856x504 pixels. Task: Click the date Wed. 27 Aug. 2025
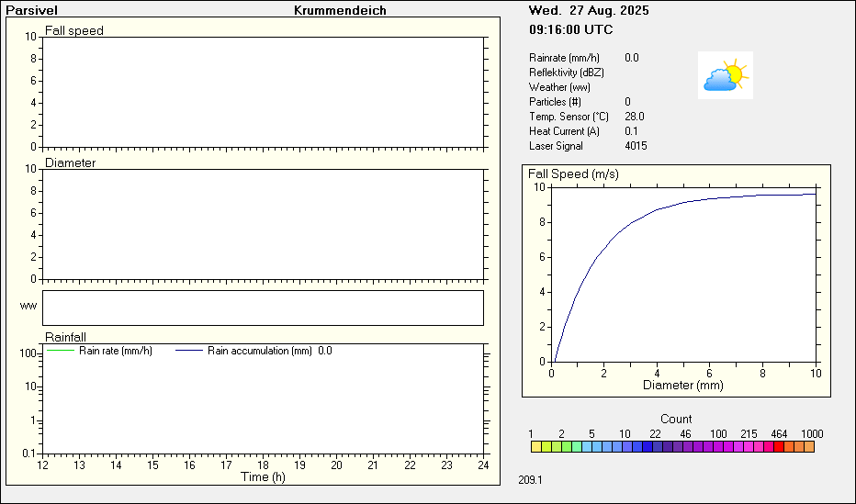pos(589,11)
